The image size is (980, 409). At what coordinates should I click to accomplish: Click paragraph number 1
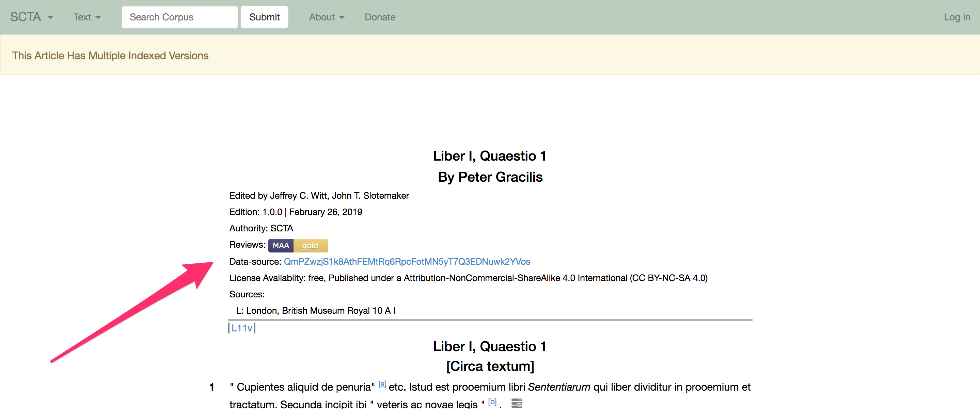point(211,387)
